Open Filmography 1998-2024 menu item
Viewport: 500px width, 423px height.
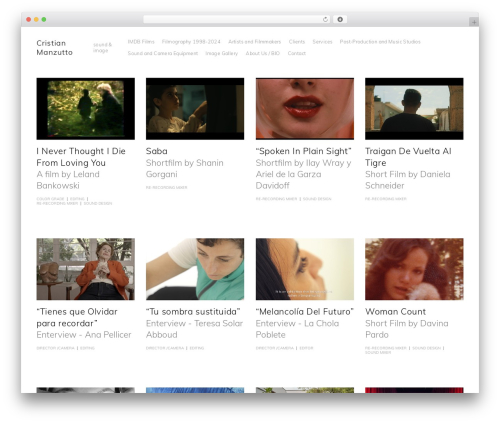(x=191, y=42)
